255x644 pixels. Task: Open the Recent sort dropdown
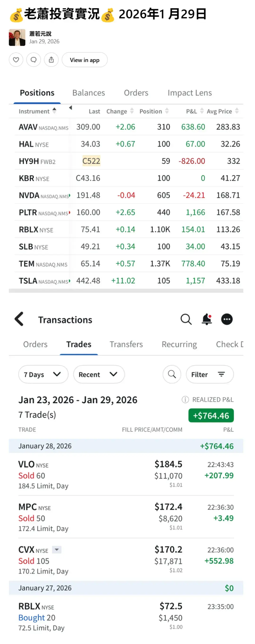point(99,374)
